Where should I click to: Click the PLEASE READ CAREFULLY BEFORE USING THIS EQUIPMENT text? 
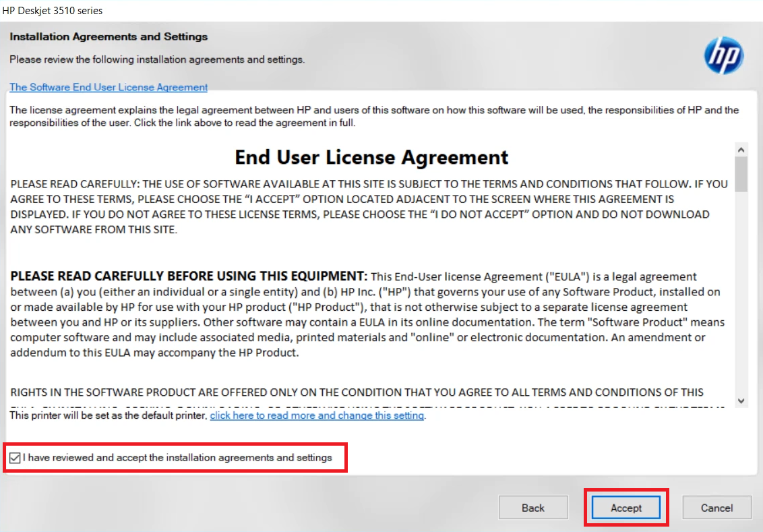click(x=189, y=276)
